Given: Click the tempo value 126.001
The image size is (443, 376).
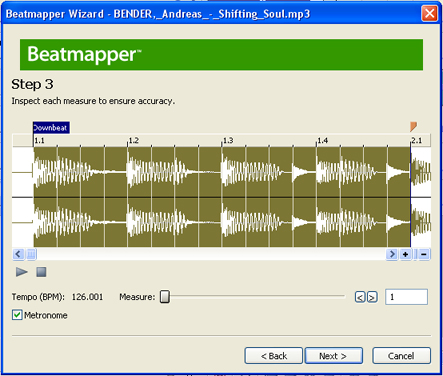Looking at the screenshot, I should pos(88,297).
